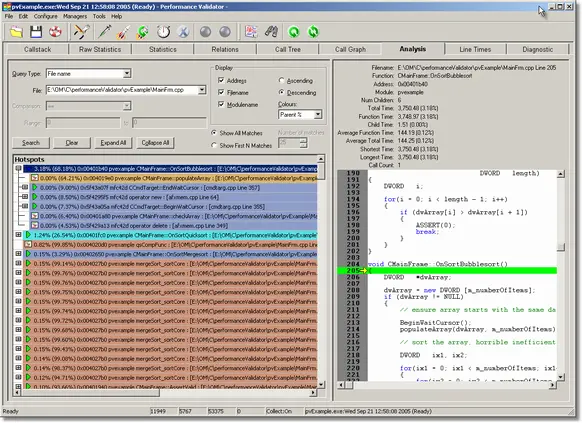Switch to the Callstack tab

coord(37,49)
